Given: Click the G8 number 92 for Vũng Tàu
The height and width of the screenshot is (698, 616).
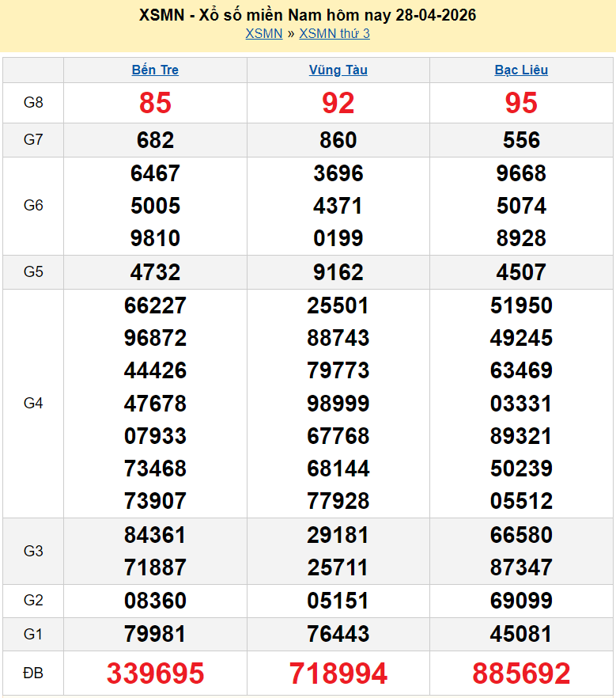Looking at the screenshot, I should [x=338, y=103].
